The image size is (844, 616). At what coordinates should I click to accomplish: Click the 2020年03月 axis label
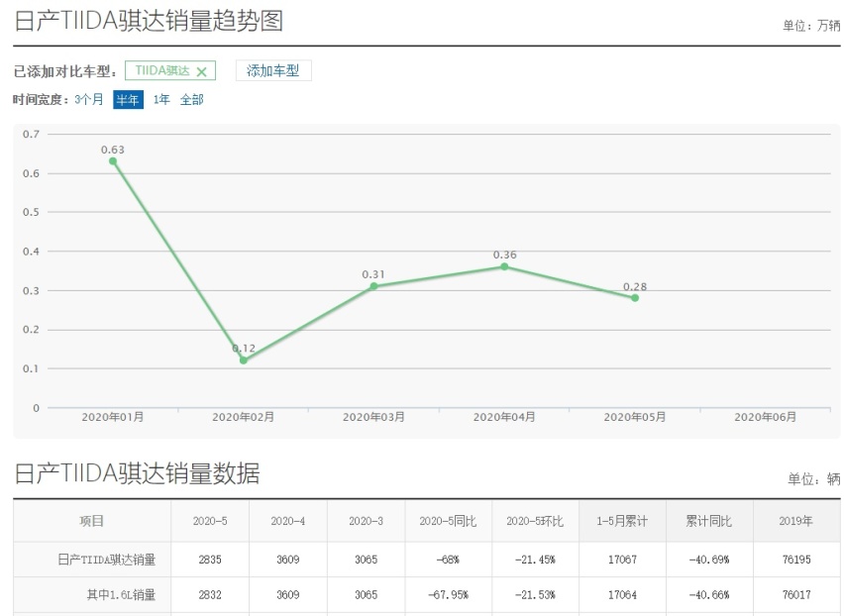(373, 417)
